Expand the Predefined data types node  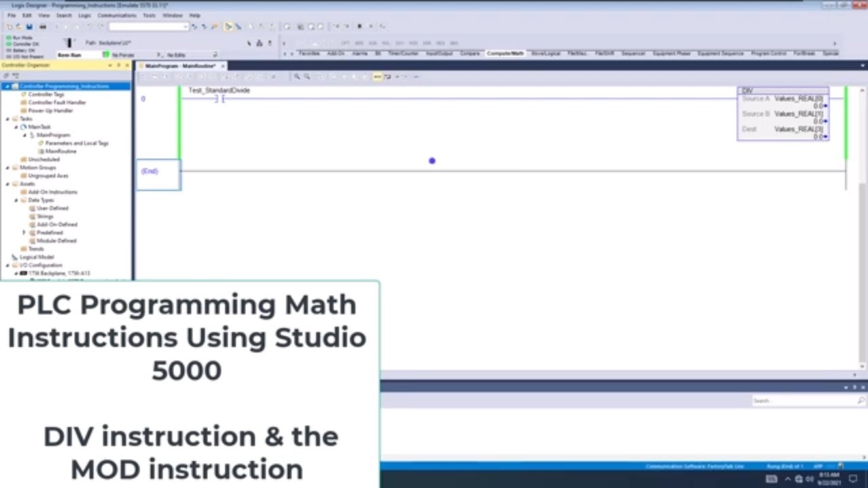pyautogui.click(x=24, y=232)
